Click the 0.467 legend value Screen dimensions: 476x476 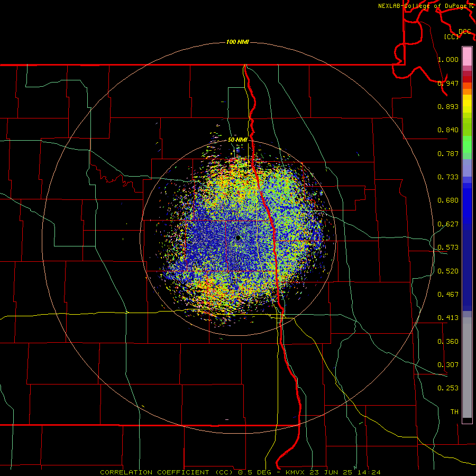(x=448, y=295)
